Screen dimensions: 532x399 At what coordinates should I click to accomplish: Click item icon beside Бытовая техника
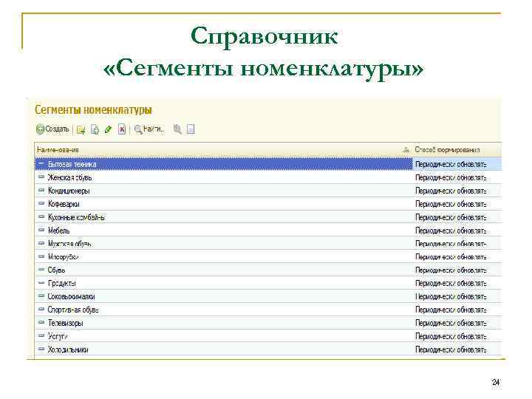tap(41, 163)
